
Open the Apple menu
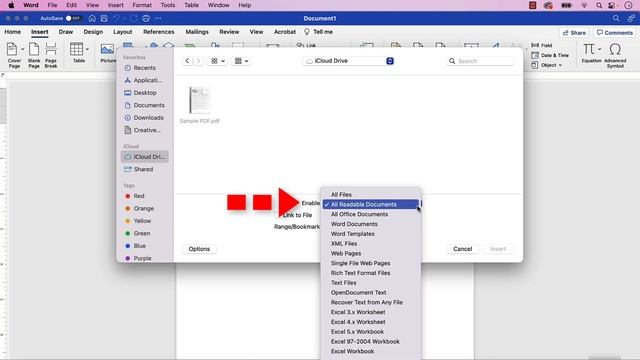click(x=11, y=5)
